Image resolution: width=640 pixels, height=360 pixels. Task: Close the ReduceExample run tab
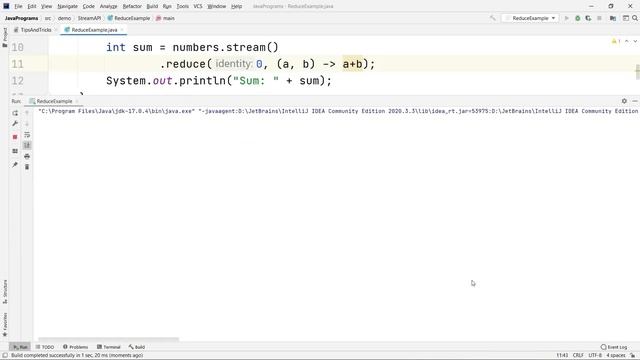click(x=77, y=101)
